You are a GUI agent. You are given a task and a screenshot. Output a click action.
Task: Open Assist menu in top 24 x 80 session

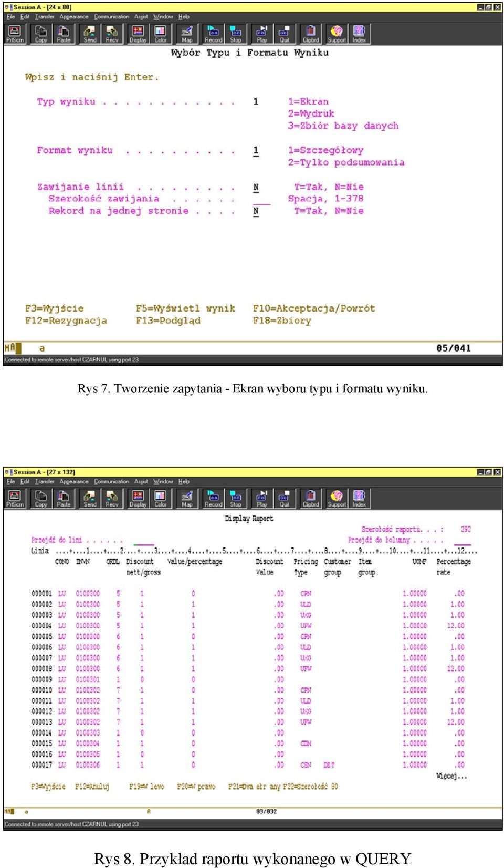141,17
